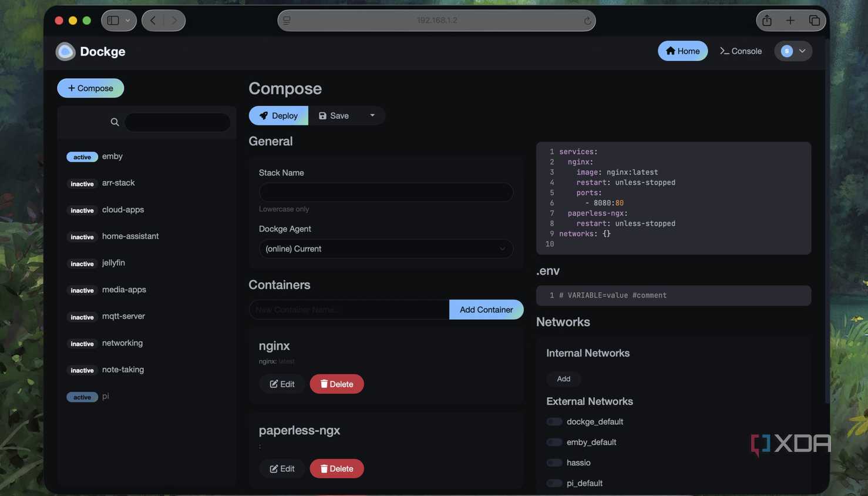Image resolution: width=868 pixels, height=496 pixels.
Task: Focus the New Container Name field
Action: tap(349, 310)
